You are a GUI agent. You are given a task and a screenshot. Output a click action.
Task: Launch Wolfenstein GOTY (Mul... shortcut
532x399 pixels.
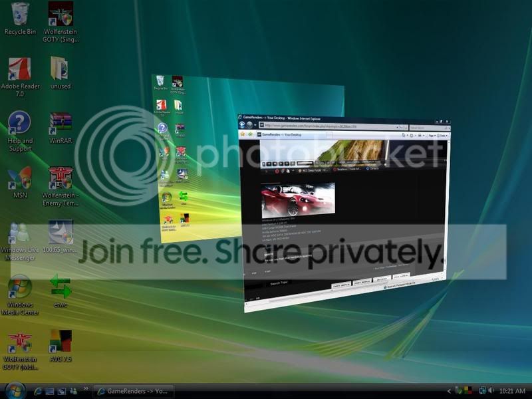tap(20, 351)
